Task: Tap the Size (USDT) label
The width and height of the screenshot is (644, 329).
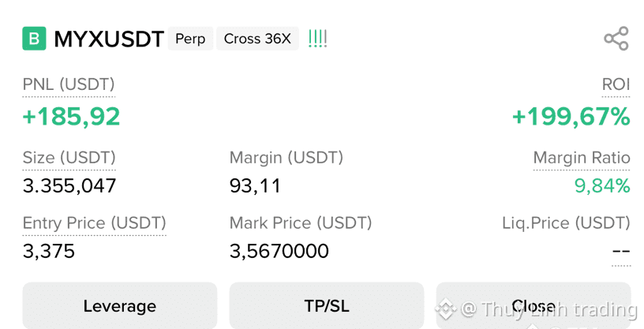Action: pos(69,158)
